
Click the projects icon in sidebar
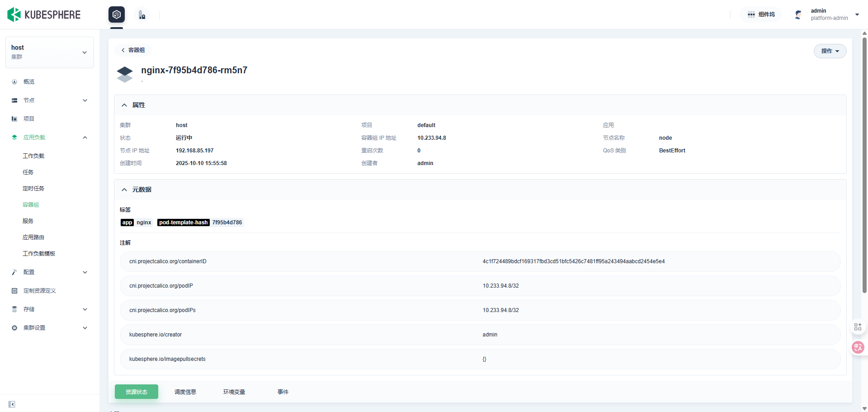14,119
